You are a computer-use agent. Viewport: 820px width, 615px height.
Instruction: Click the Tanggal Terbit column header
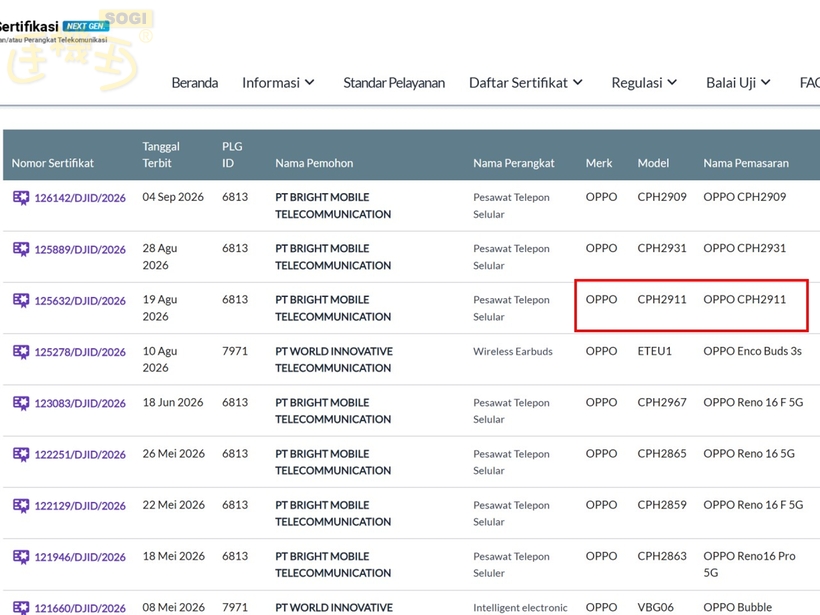[x=161, y=155]
